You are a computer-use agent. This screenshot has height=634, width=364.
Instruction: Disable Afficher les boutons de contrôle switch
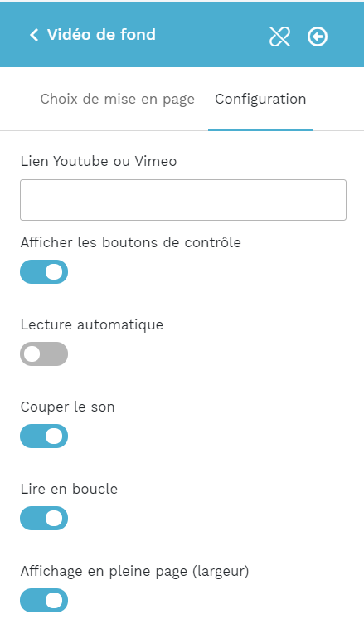pos(44,271)
